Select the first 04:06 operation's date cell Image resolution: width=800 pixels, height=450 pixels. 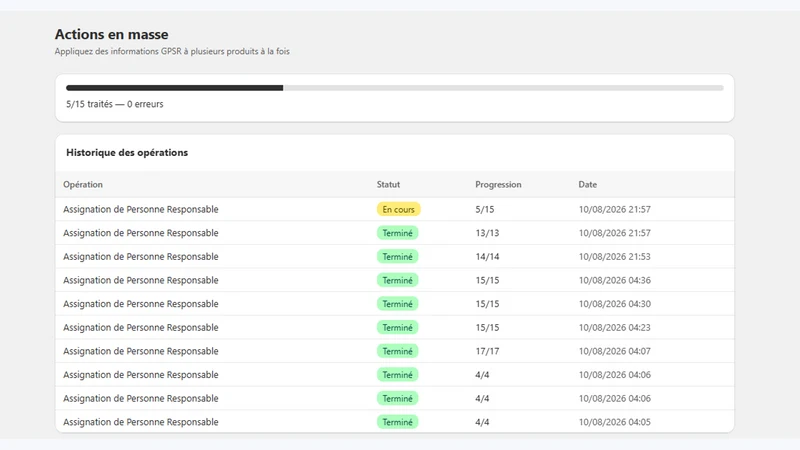click(614, 374)
